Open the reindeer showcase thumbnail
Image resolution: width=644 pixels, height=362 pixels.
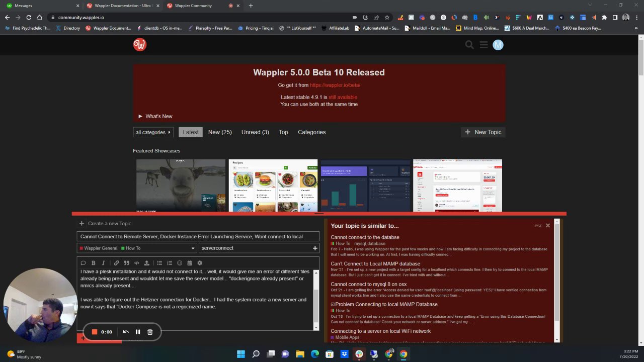click(x=181, y=186)
